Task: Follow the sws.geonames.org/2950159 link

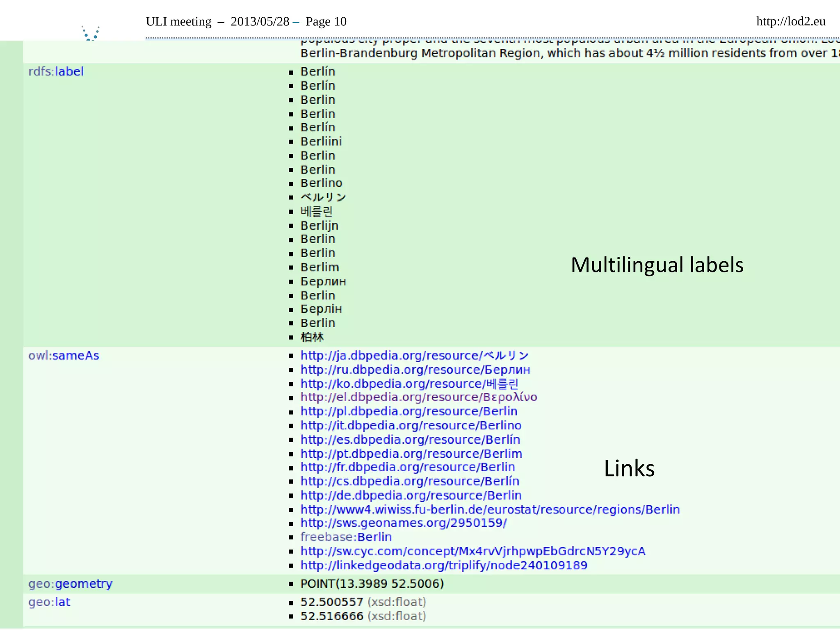Action: click(x=404, y=523)
